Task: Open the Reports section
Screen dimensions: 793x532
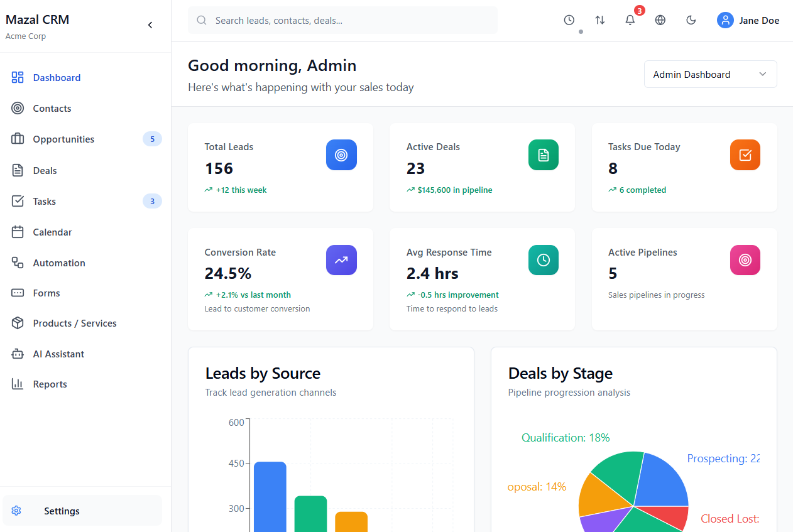Action: tap(50, 384)
